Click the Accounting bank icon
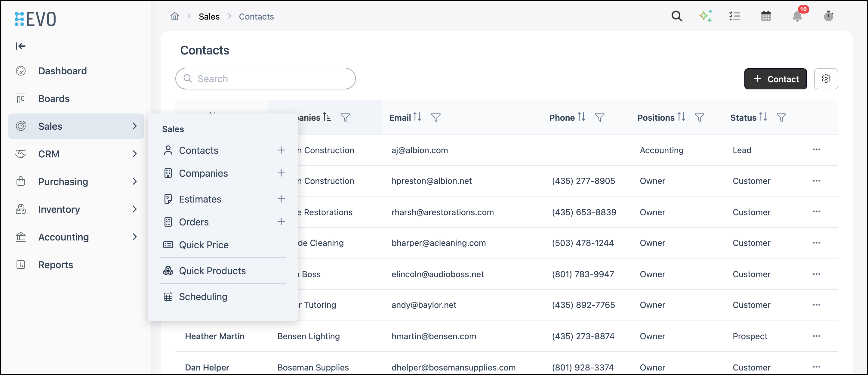The width and height of the screenshot is (868, 375). pos(21,237)
